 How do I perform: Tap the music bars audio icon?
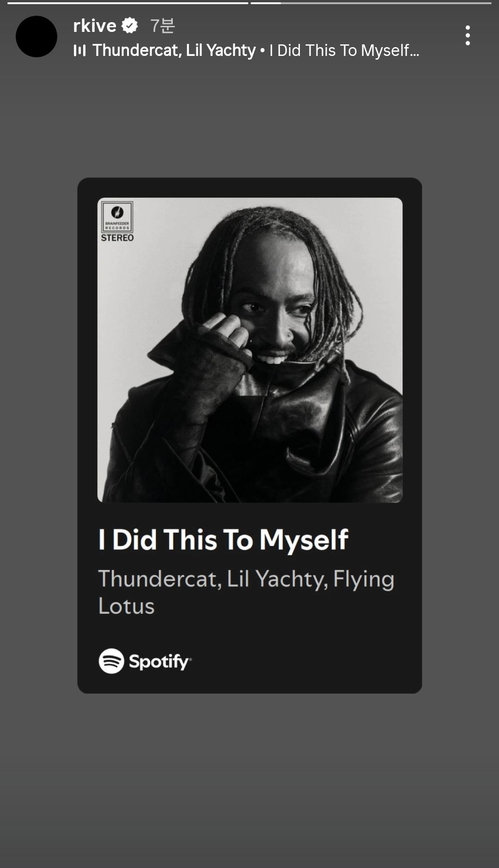click(x=79, y=50)
